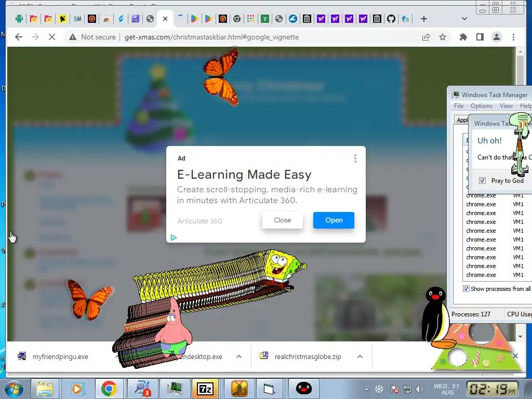Toggle Chrome side panel icon
Image resolution: width=532 pixels, height=399 pixels.
[480, 37]
